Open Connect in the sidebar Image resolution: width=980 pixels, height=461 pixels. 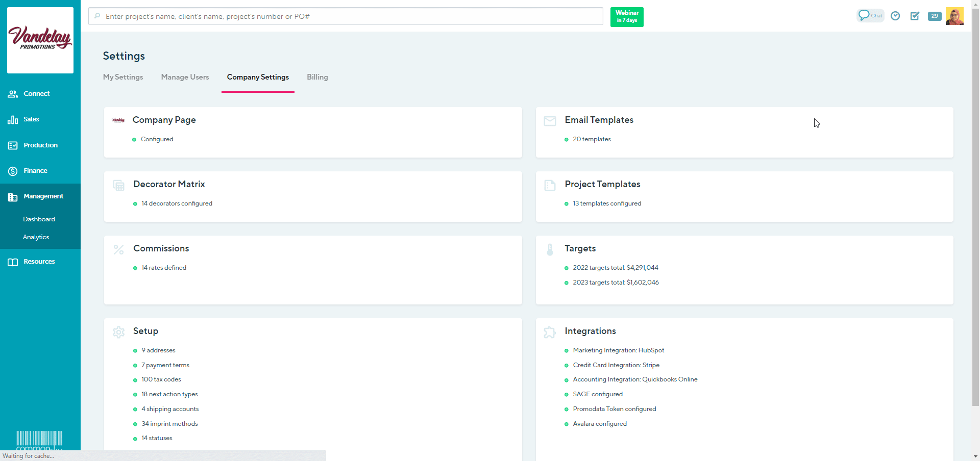pyautogui.click(x=36, y=94)
